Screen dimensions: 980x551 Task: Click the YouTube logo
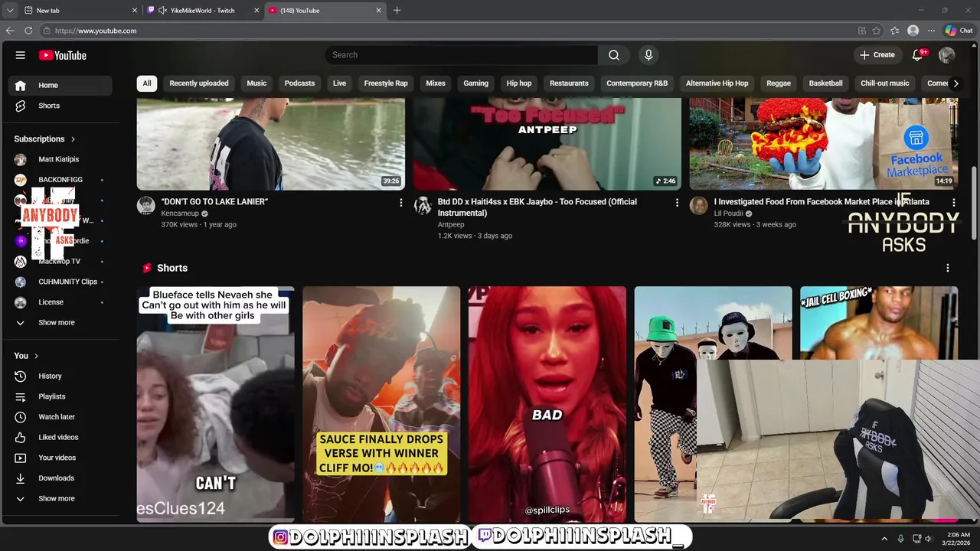point(62,55)
